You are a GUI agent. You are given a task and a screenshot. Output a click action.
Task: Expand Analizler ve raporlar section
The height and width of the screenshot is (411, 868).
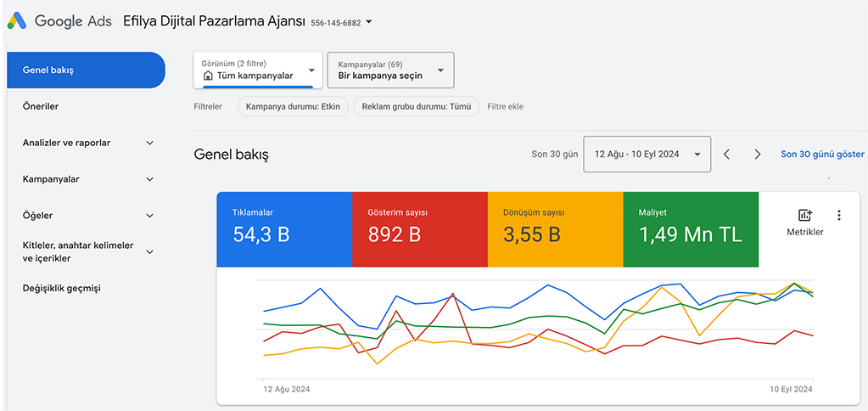coord(149,144)
